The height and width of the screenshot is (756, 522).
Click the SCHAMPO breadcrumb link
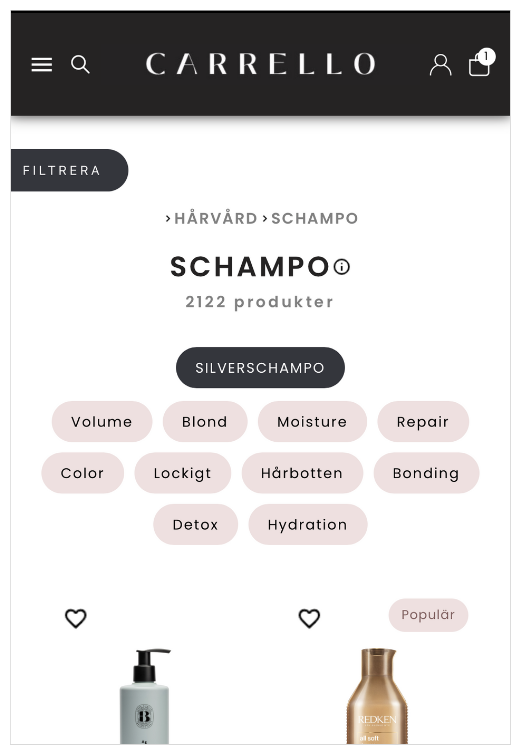(x=314, y=218)
